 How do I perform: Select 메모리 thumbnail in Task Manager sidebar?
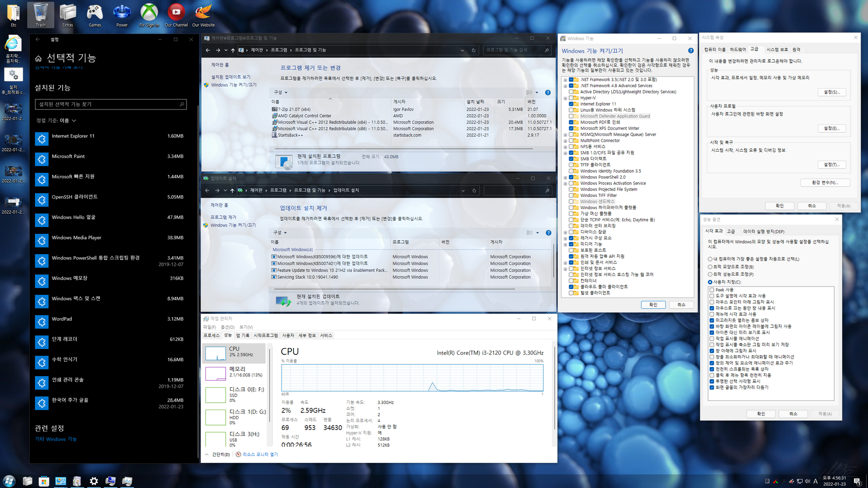click(234, 373)
